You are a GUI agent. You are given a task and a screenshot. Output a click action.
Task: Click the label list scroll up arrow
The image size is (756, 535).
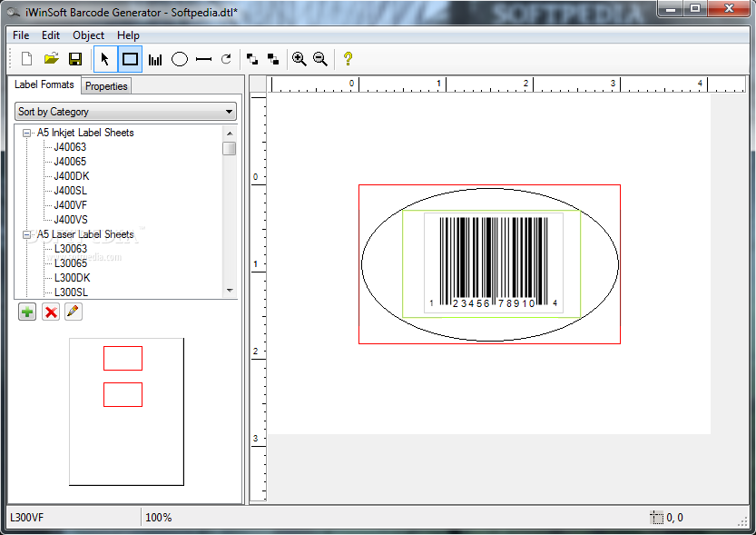(230, 134)
